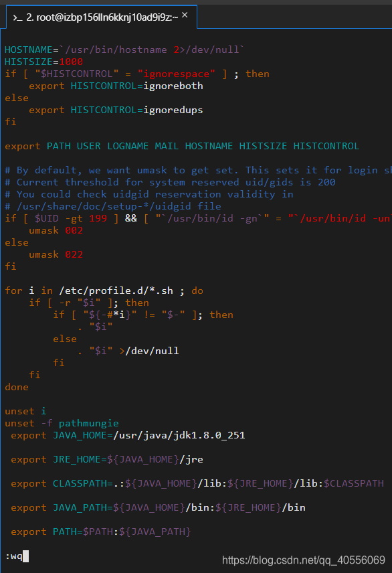Close the root terminal session tab
The width and height of the screenshot is (392, 573).
click(185, 15)
